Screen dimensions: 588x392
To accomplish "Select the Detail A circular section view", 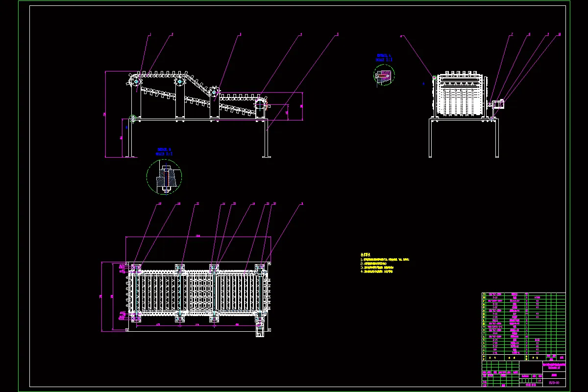I will 384,74.
